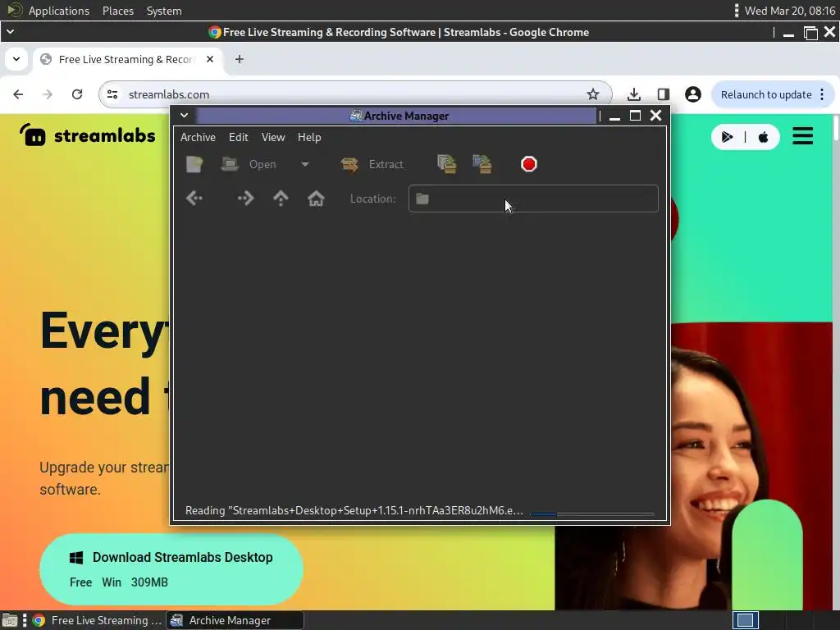This screenshot has height=630, width=840.
Task: Go to home location in Archive Manager
Action: (316, 199)
